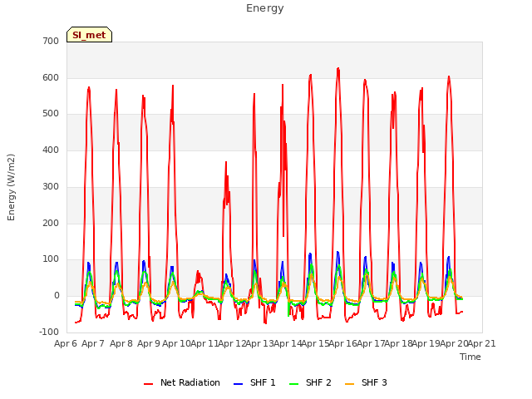This screenshot has width=532, height=399.
Task: Click the Apr 16 x-axis tick label
Action: (x=343, y=343)
